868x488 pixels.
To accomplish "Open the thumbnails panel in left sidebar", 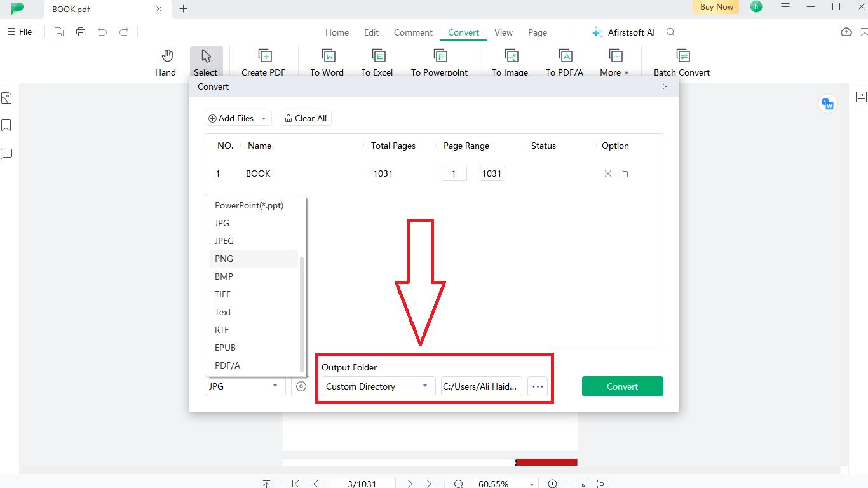I will (x=6, y=98).
